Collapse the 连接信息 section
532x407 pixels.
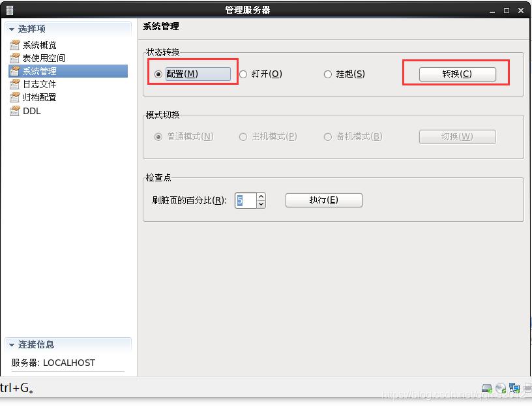point(12,345)
